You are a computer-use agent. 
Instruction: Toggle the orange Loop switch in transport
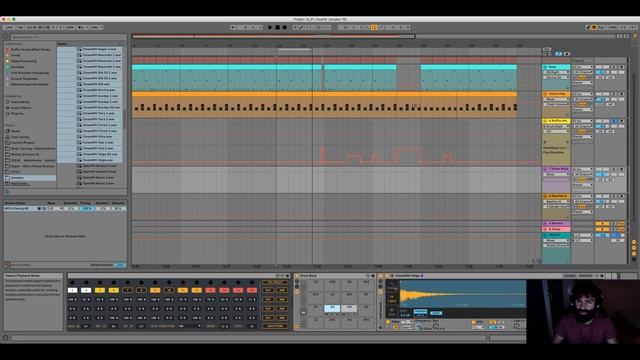click(x=373, y=27)
